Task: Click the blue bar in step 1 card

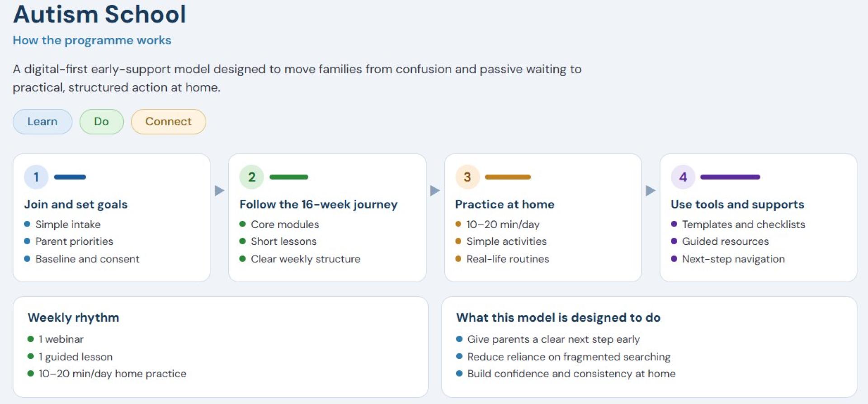Action: click(x=70, y=177)
